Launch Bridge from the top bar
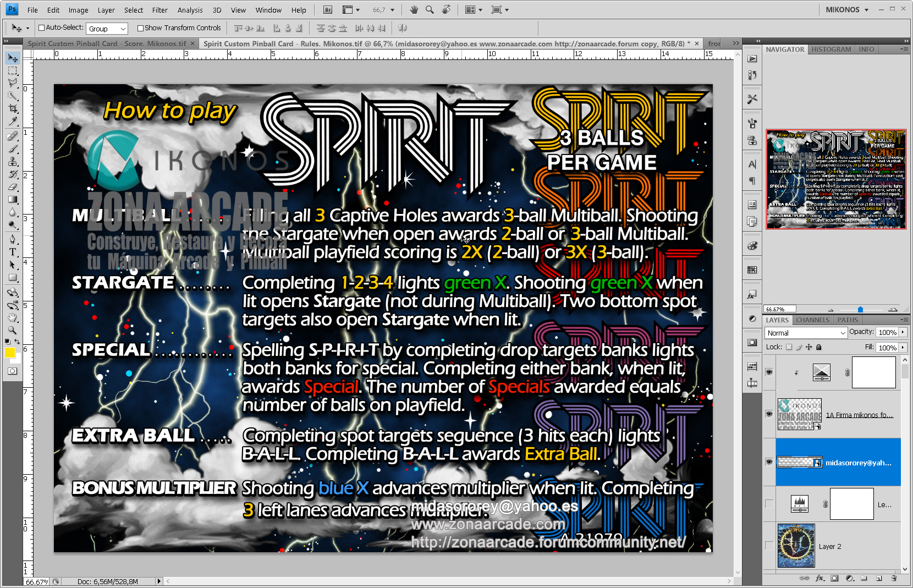Viewport: 913px width, 588px height. click(328, 10)
